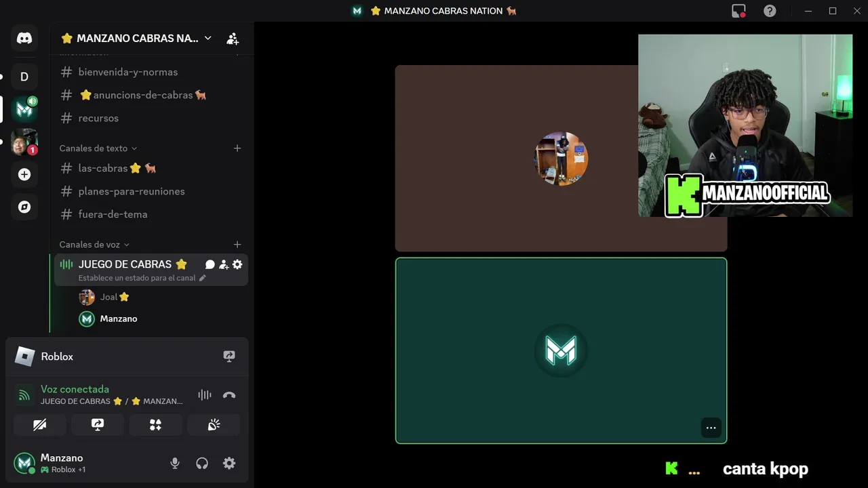Collapse the Canales de voz category
This screenshot has height=488, width=868.
(94, 245)
